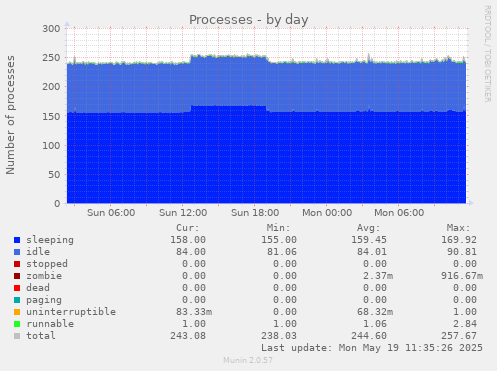Click the idle legend color swatch
This screenshot has height=371, width=497.
pos(17,252)
